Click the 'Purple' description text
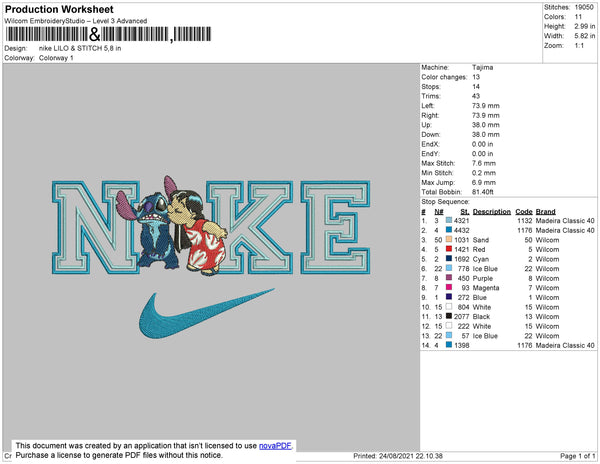Viewport: 600px width, 464px height. tap(483, 278)
